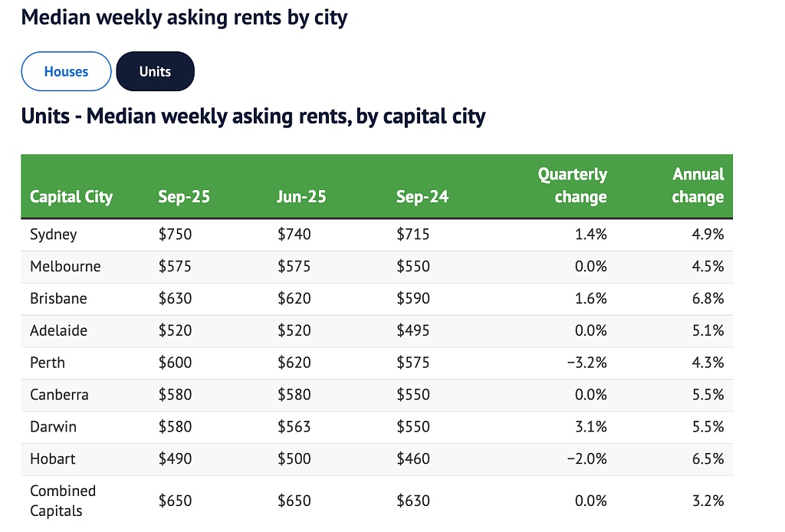Select the Perth row label

[x=48, y=363]
